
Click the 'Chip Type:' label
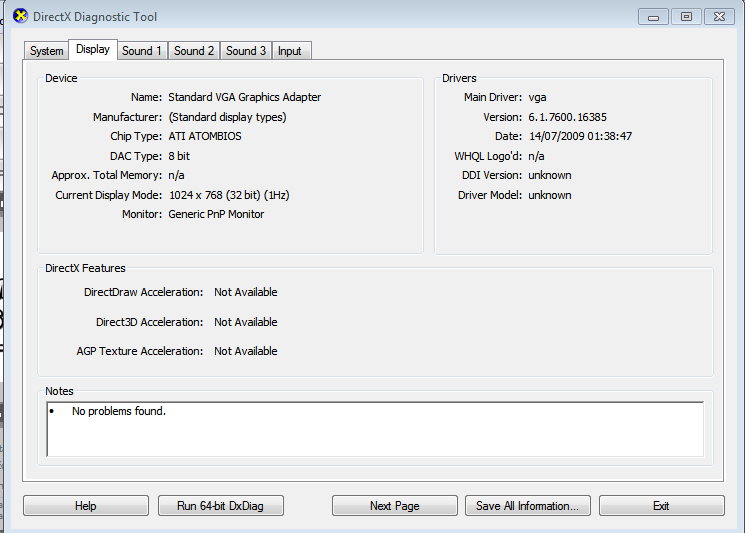[136, 136]
